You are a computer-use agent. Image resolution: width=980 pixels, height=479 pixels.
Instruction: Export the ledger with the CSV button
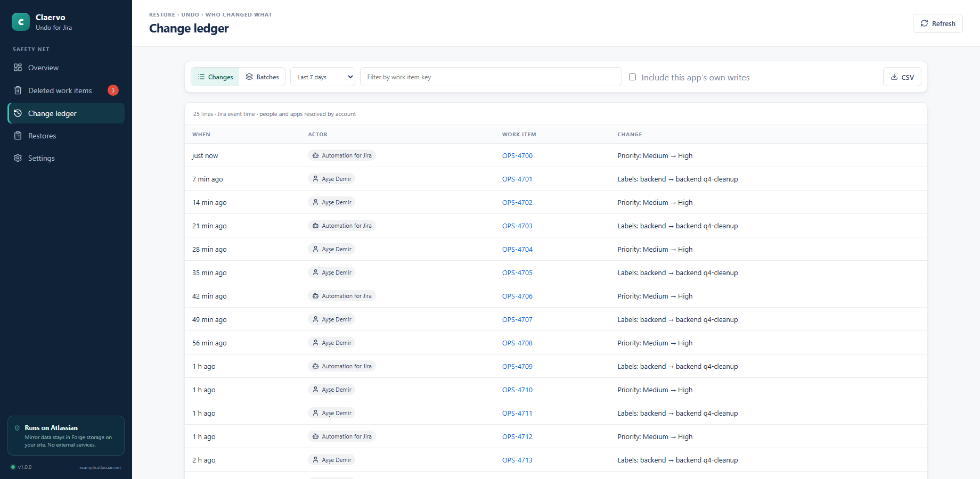(x=902, y=77)
